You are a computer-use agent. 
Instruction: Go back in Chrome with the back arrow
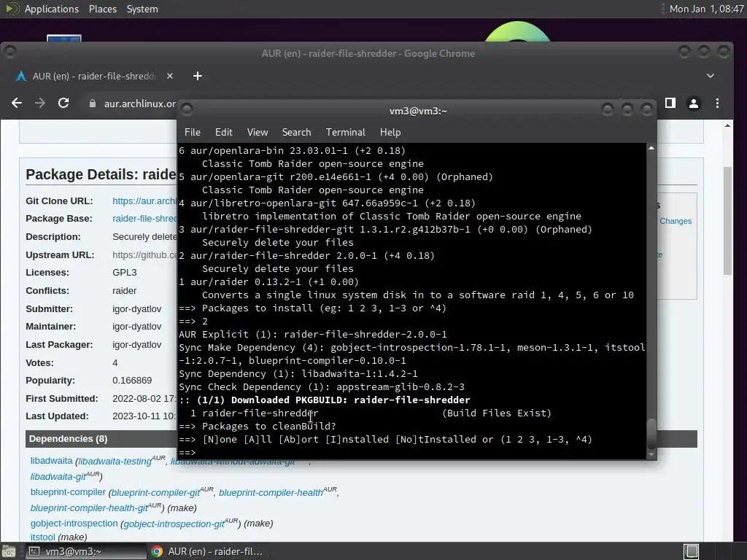coord(17,104)
